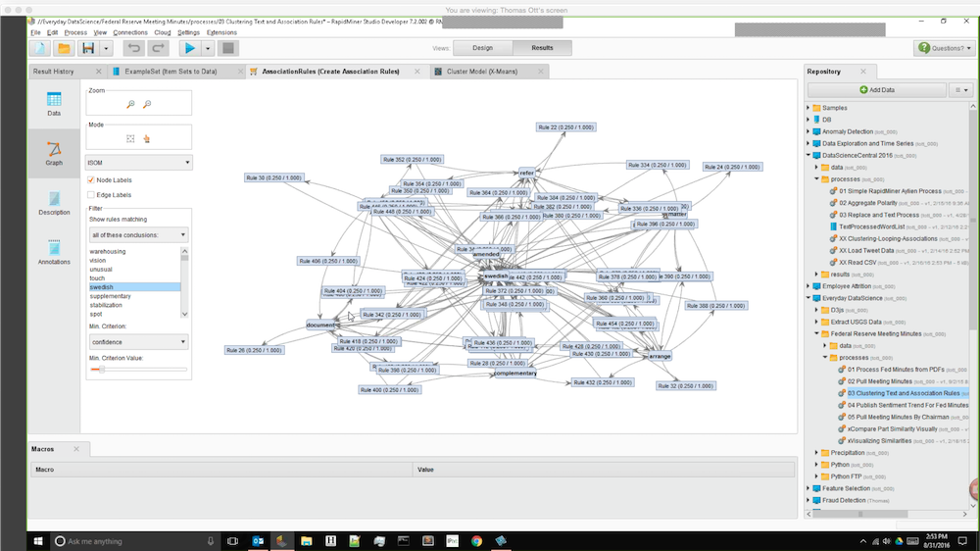Click the Add Data button

(x=877, y=90)
